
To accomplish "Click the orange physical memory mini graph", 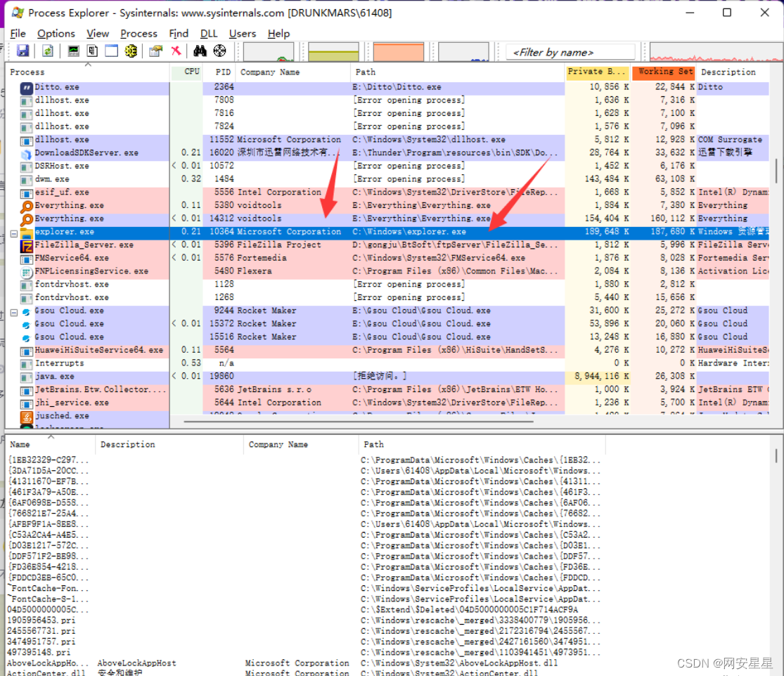I will [399, 51].
